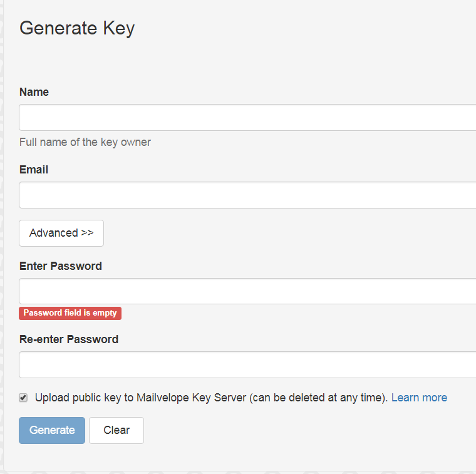Screen dimensions: 476x474
Task: Click the bold Name label
Action: tap(34, 92)
